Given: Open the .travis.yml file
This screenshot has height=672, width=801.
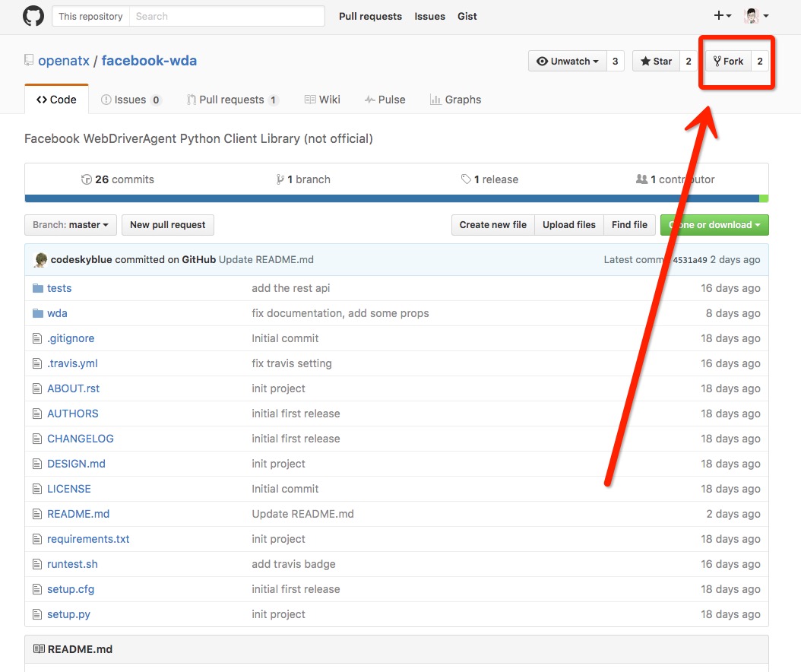Looking at the screenshot, I should [x=72, y=363].
